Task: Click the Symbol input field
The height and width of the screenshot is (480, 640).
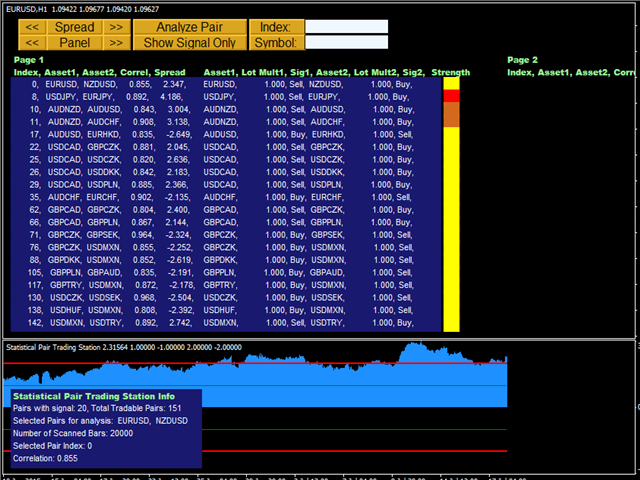Action: [x=345, y=42]
